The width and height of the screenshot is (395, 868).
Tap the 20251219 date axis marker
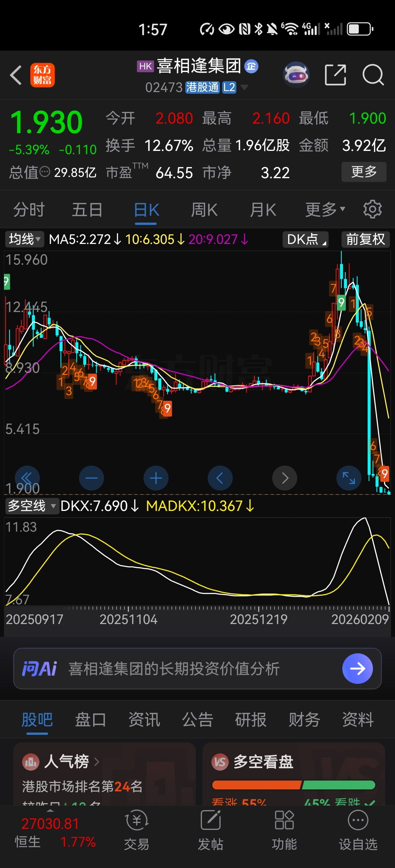pos(259,619)
